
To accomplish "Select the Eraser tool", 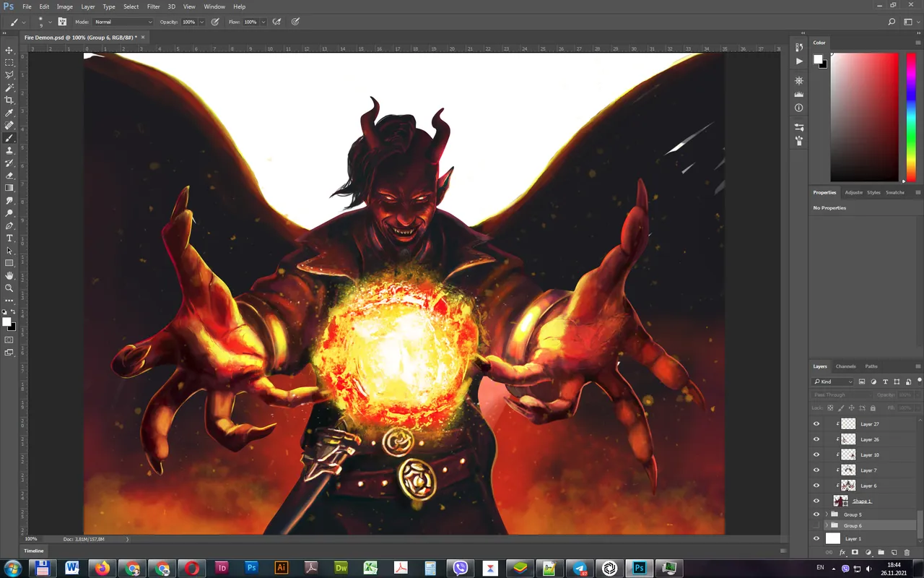I will [x=9, y=176].
